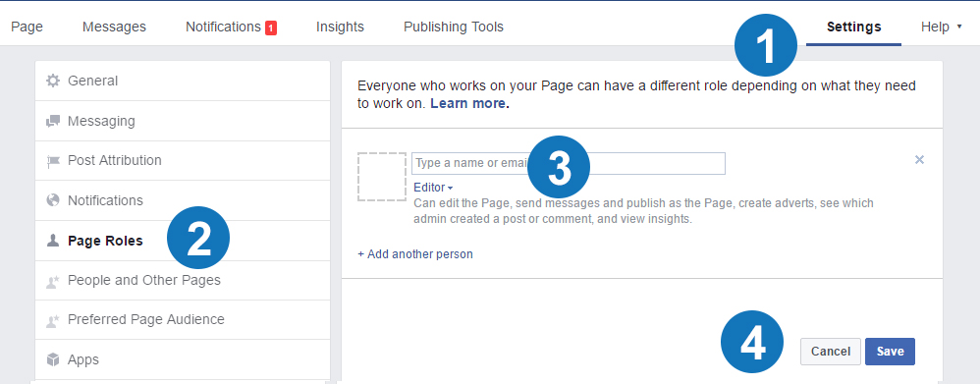Open the Messages tab
980x384 pixels.
coord(114,27)
